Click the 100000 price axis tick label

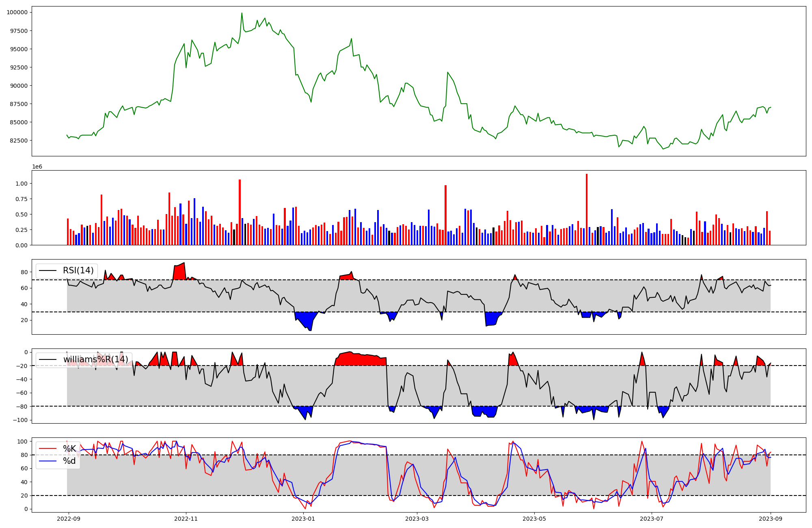click(x=17, y=12)
